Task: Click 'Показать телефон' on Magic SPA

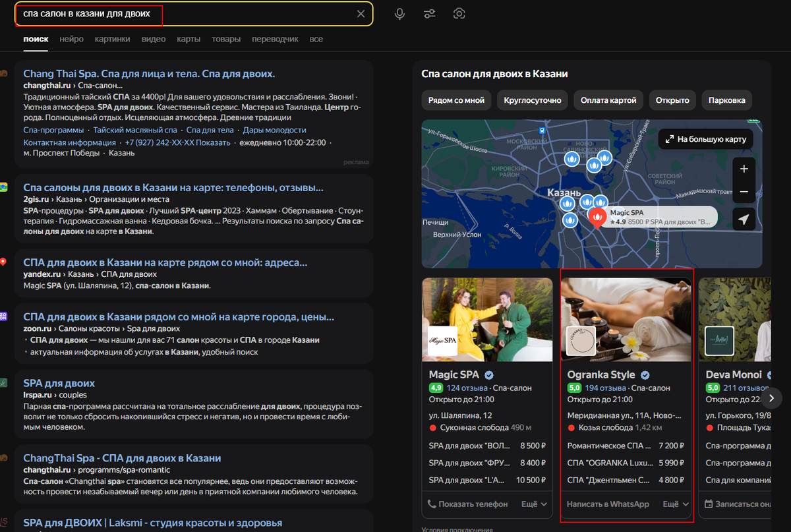Action: point(467,504)
